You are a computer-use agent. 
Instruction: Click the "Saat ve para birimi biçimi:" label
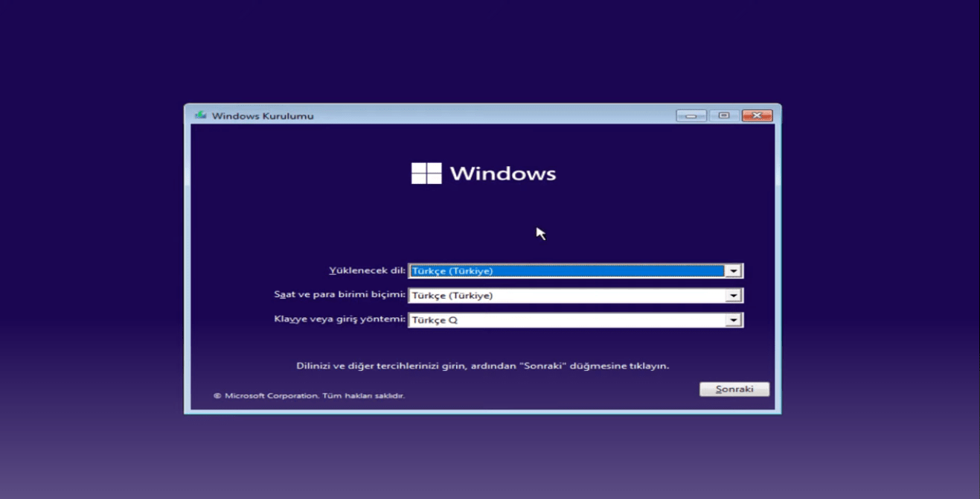tap(340, 295)
